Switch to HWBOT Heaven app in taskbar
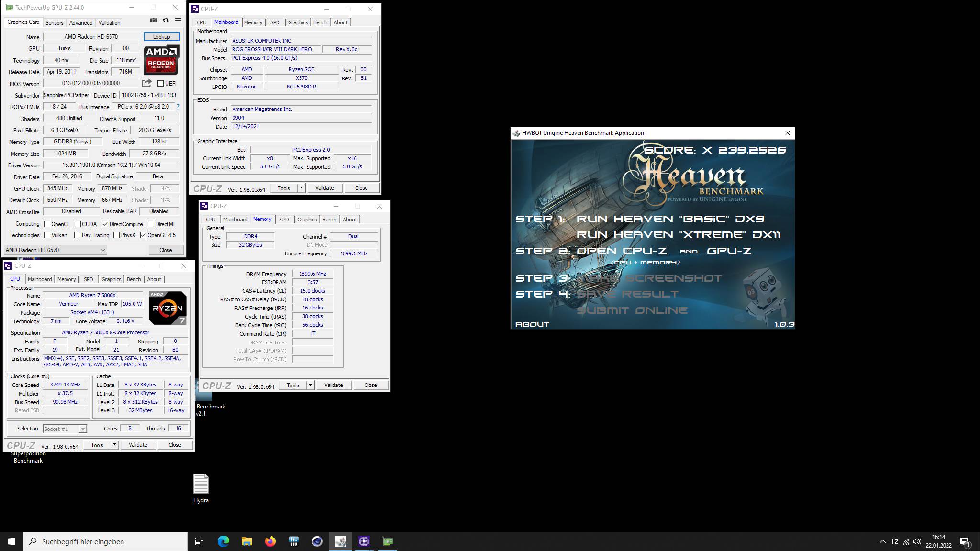 tap(340, 541)
